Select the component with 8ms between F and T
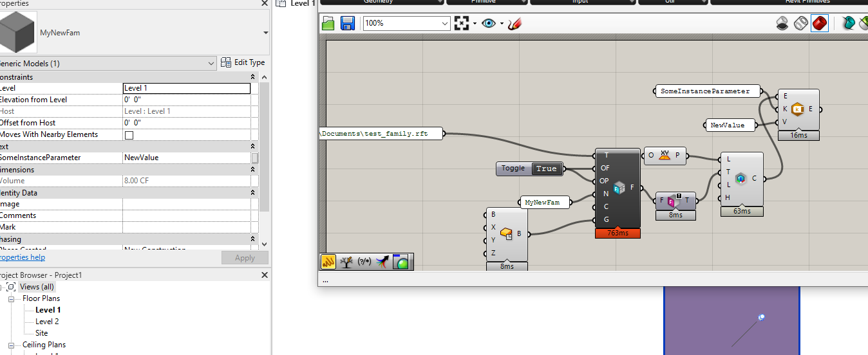Image resolution: width=868 pixels, height=355 pixels. (675, 201)
